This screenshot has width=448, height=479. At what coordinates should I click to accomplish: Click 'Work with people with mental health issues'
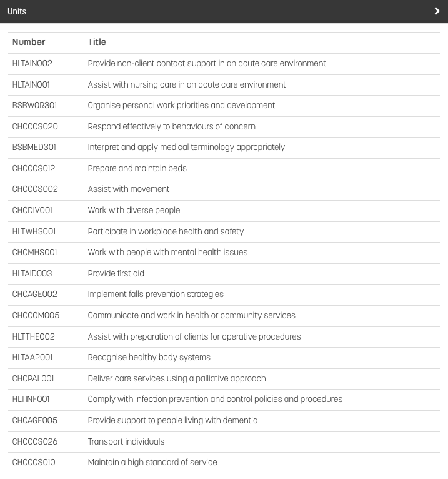pos(167,253)
